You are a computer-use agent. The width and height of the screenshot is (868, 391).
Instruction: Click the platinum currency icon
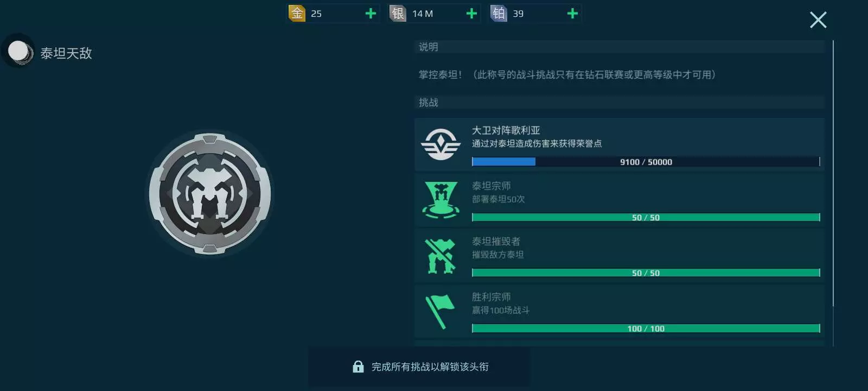pyautogui.click(x=499, y=13)
